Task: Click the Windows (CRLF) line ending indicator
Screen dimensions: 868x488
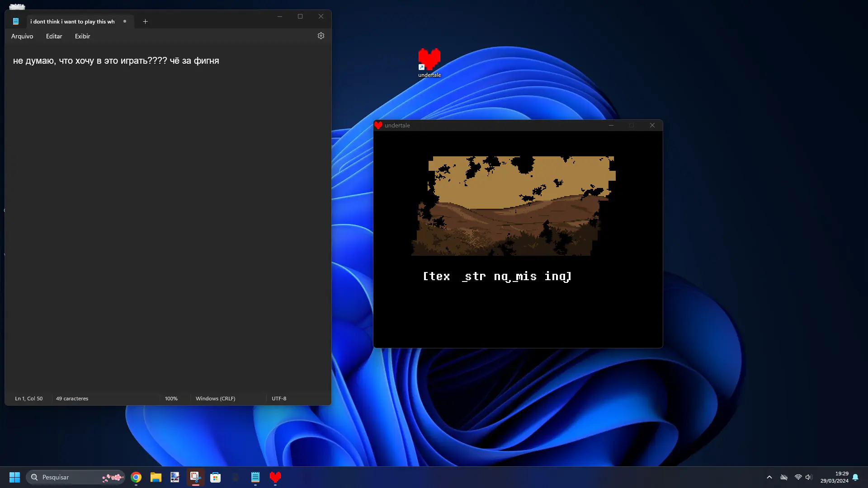Action: [x=215, y=399]
